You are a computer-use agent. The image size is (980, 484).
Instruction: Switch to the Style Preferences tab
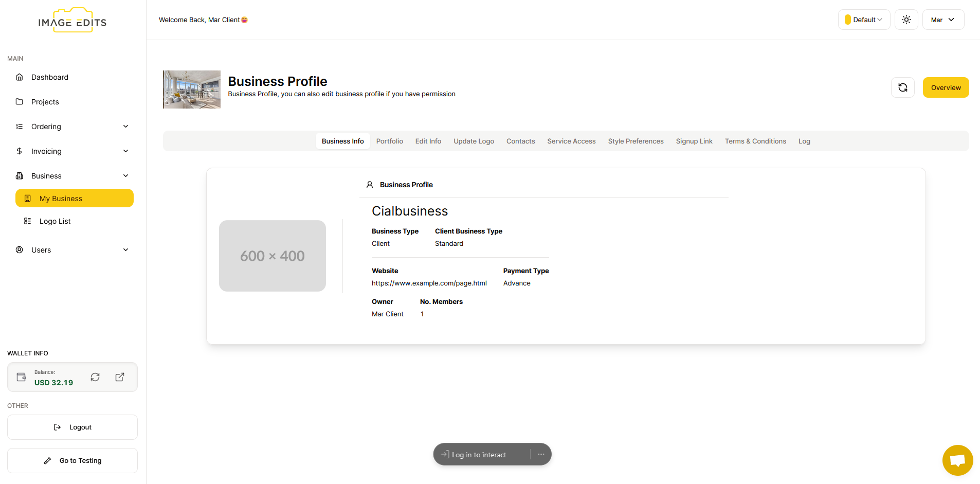(636, 141)
